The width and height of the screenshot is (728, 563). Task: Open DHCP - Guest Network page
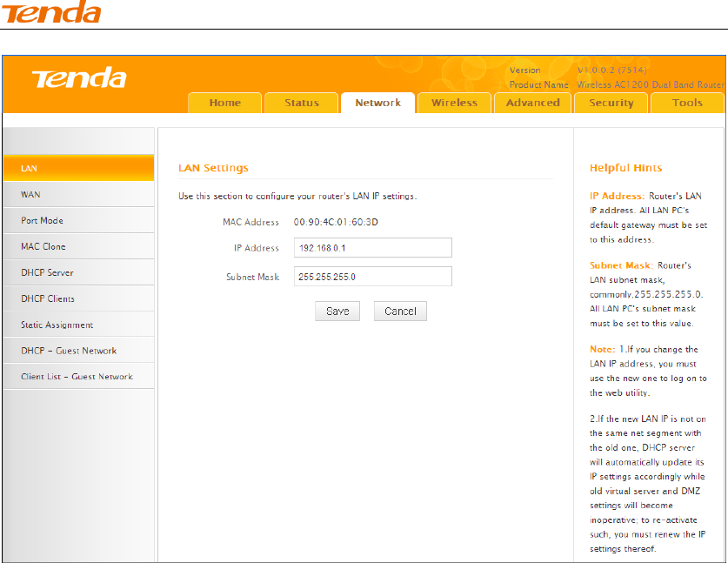78,351
